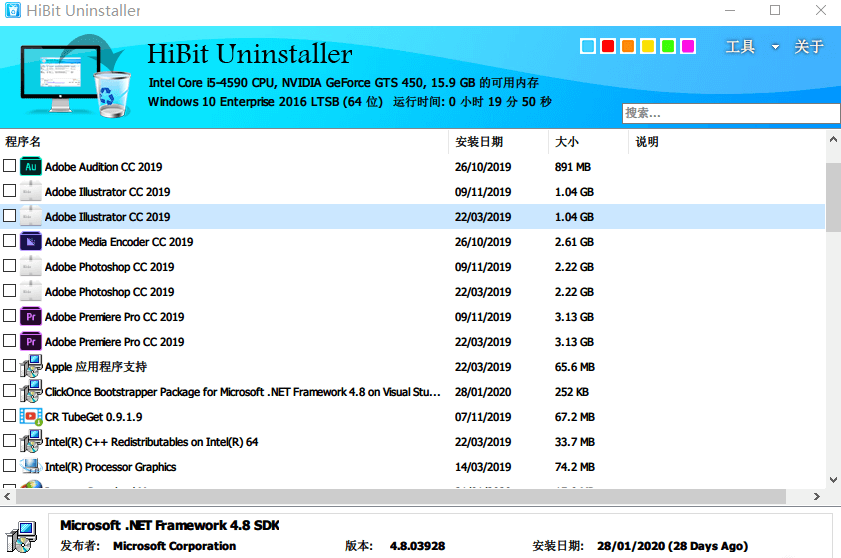Click the computer and recycle bin logo
Screen dimensions: 841x558
tap(76, 77)
